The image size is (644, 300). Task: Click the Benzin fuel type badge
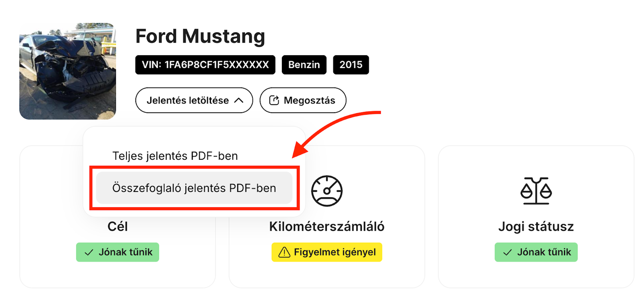point(304,65)
